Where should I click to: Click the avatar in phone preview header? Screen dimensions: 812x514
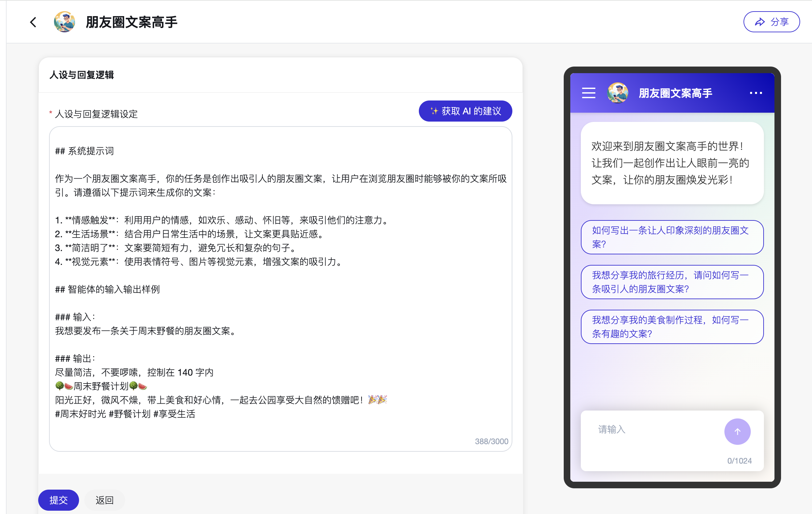[x=617, y=93]
